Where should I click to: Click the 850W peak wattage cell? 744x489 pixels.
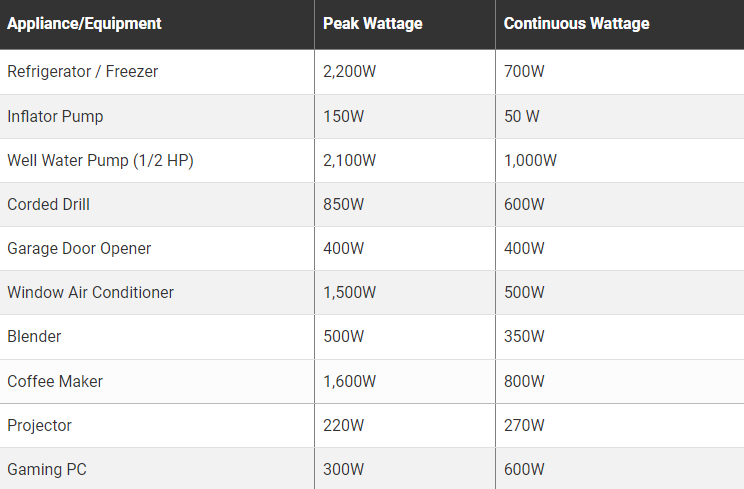(x=344, y=204)
